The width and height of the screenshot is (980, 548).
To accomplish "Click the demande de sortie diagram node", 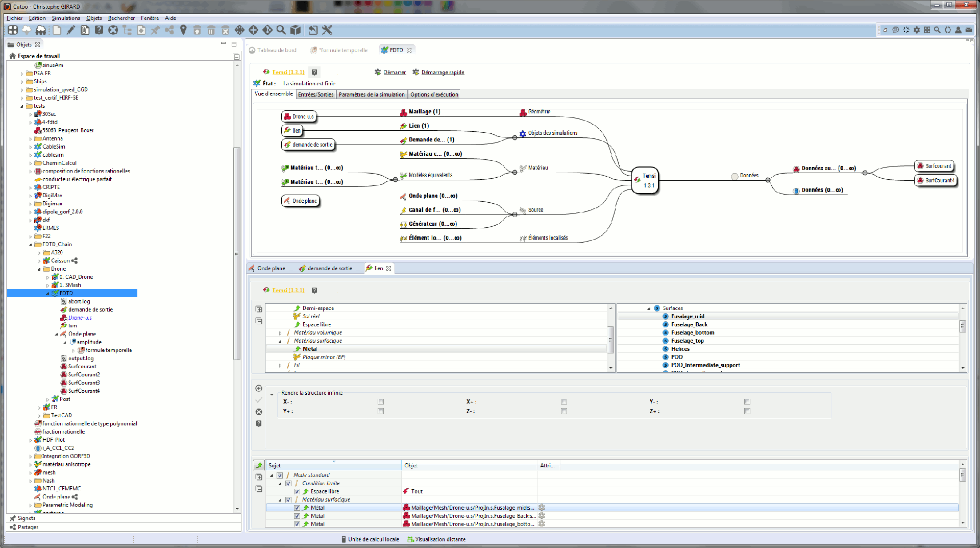I will point(308,145).
